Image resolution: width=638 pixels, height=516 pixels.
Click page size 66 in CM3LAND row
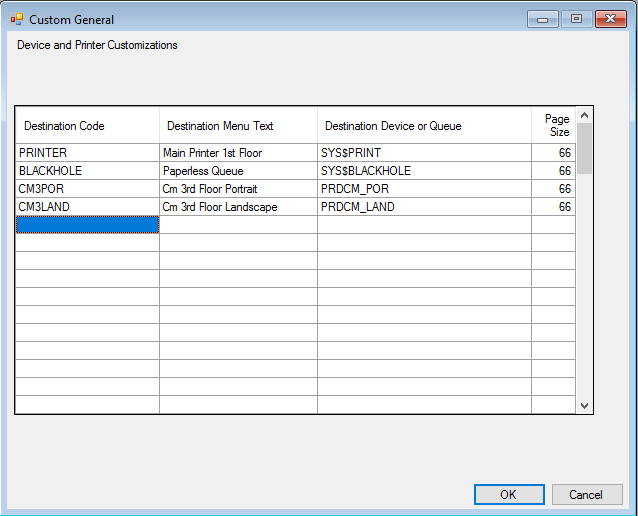(553, 206)
